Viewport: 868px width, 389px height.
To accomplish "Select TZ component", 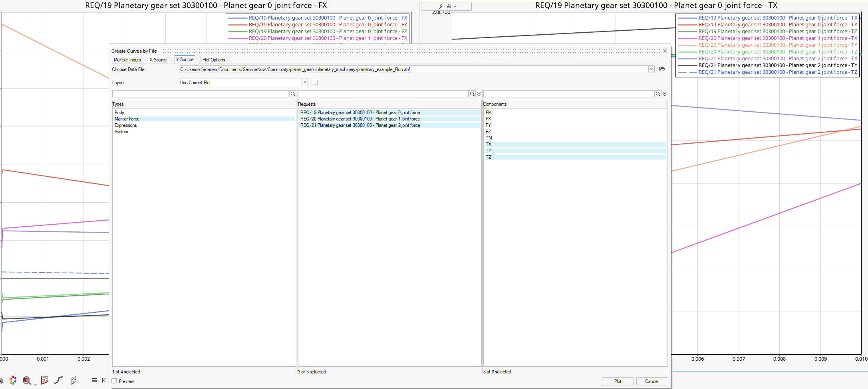I will tap(575, 157).
